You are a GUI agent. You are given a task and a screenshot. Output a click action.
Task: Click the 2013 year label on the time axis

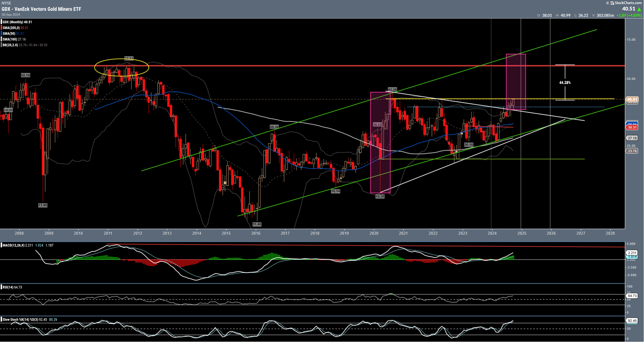tap(167, 233)
